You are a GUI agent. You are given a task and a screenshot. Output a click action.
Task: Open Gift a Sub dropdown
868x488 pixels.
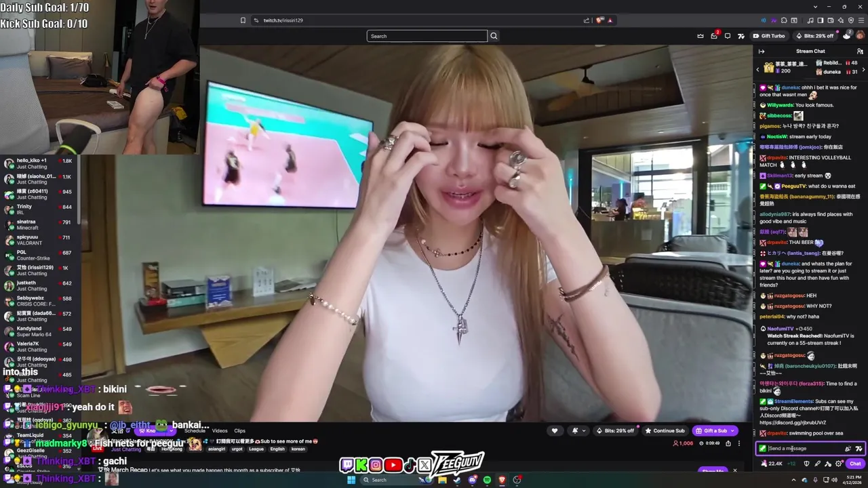(x=715, y=430)
